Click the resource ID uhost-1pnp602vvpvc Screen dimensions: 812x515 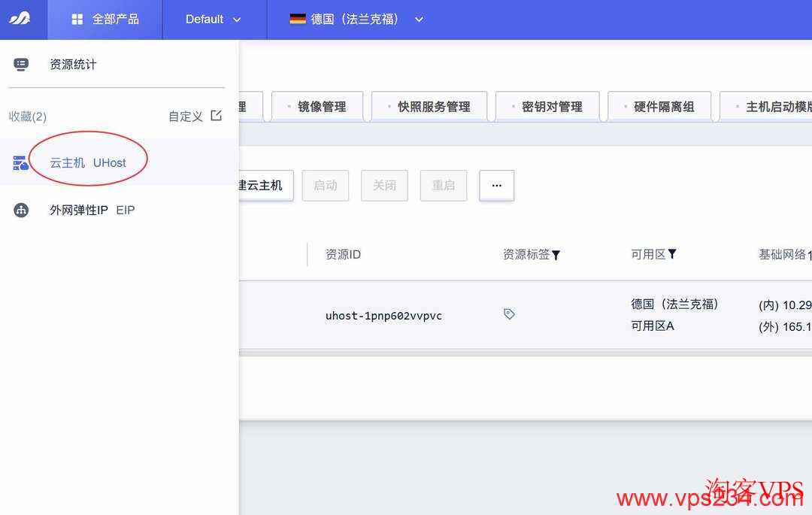pos(383,315)
